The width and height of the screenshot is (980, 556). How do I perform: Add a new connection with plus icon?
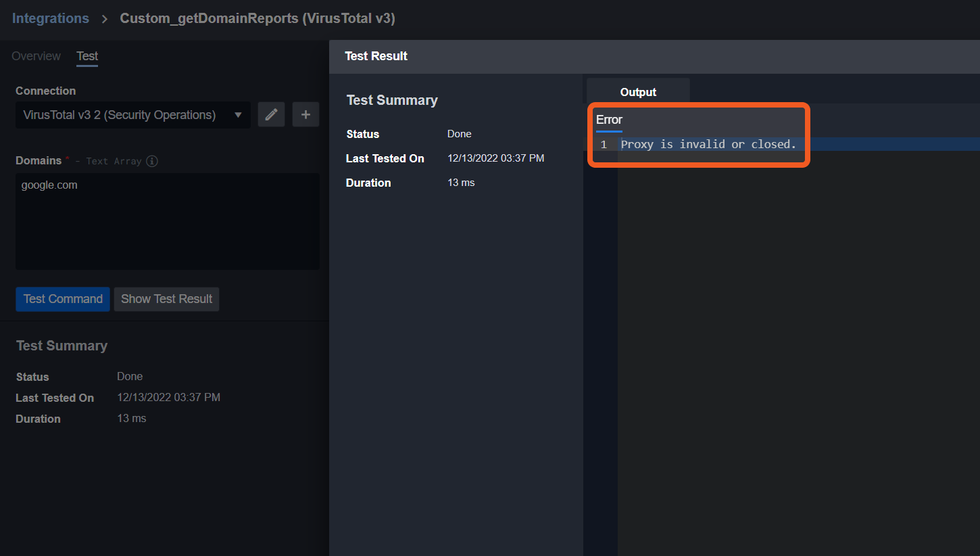point(305,115)
